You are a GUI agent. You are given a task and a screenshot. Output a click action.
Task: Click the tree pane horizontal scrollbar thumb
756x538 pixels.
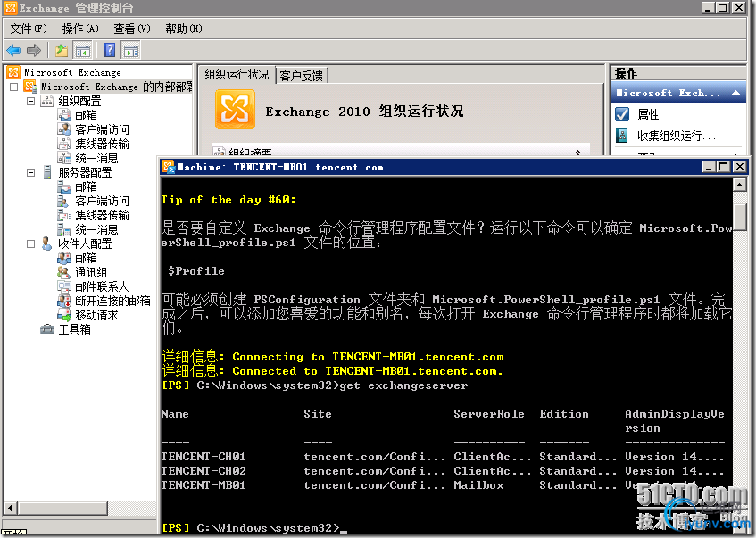62,508
